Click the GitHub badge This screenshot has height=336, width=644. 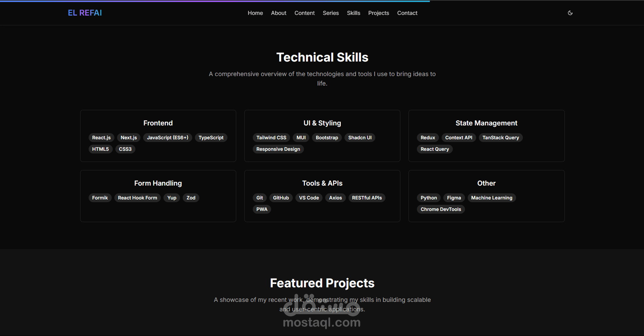[281, 198]
